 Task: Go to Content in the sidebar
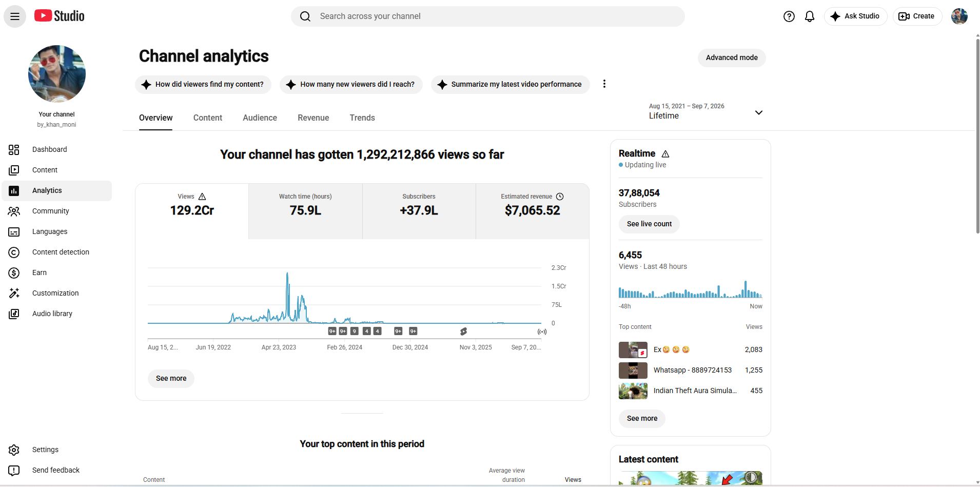coord(57,170)
